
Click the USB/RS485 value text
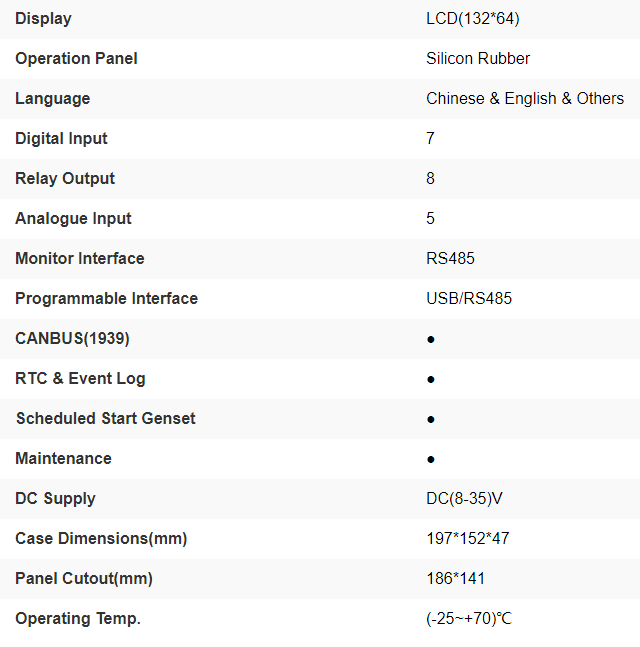[469, 298]
